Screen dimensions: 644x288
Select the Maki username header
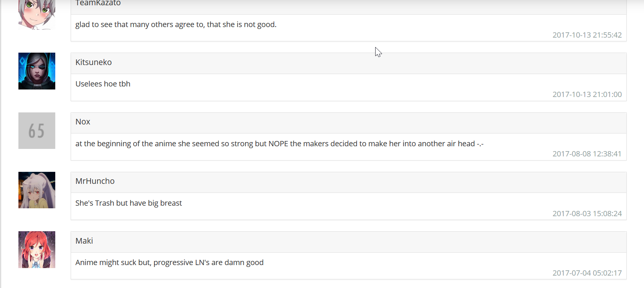[x=84, y=241]
